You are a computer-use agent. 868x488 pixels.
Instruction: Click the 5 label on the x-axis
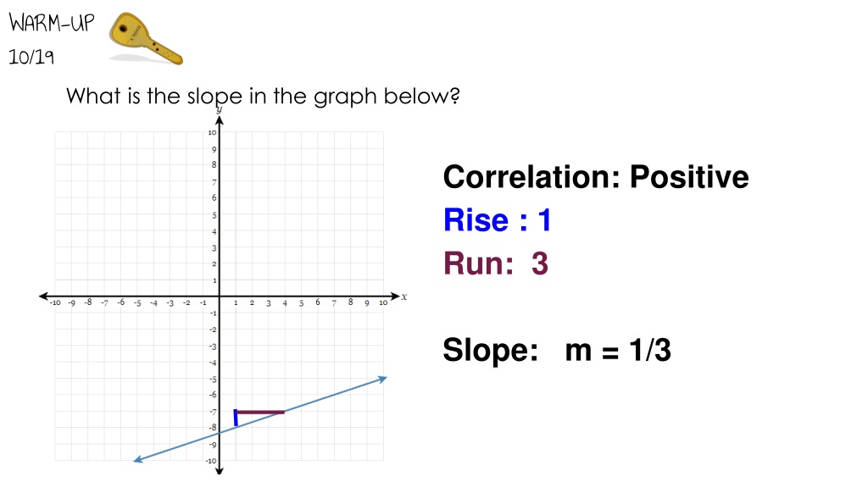point(301,303)
